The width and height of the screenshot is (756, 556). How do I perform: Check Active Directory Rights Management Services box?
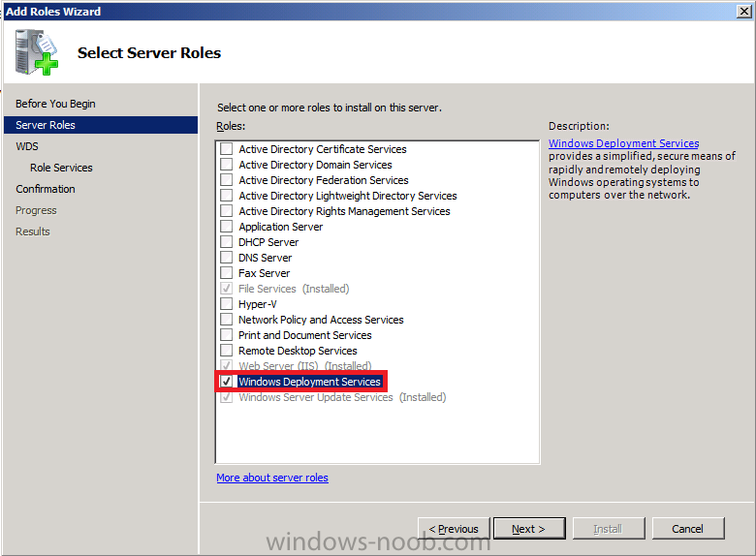(x=226, y=210)
